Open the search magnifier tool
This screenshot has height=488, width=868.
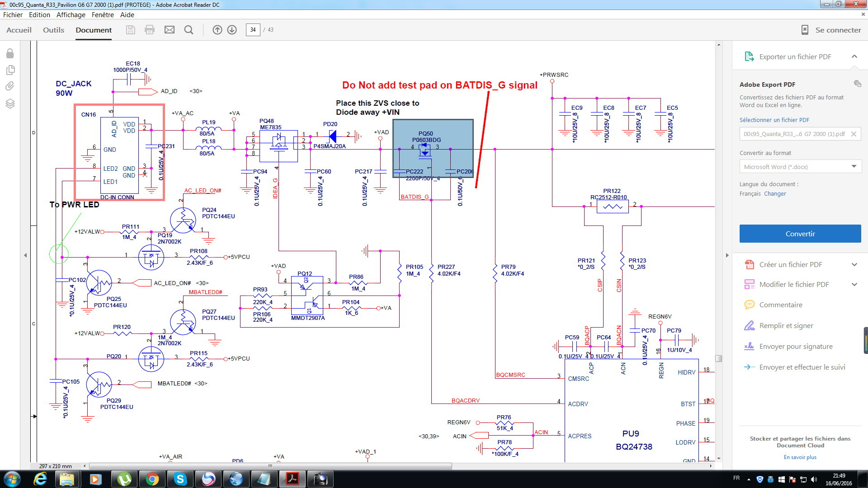[x=189, y=30]
